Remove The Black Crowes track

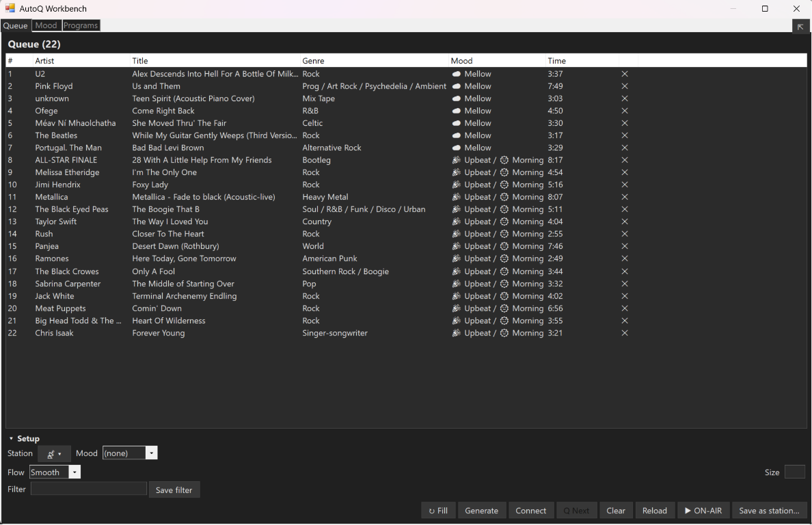coord(625,271)
